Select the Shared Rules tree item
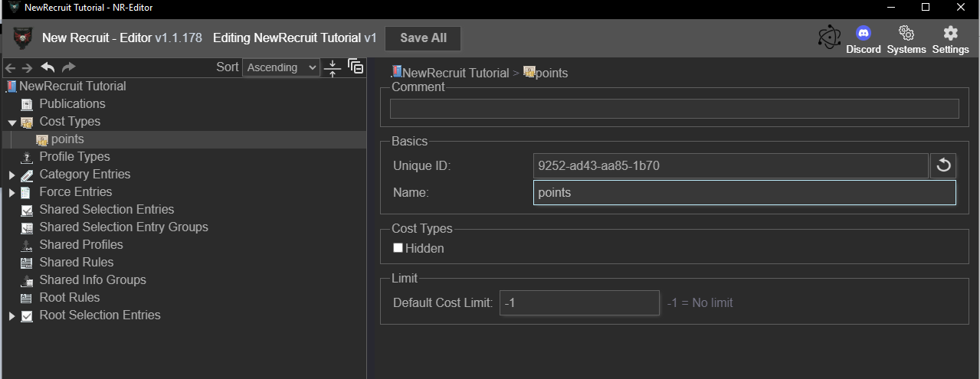 tap(77, 262)
